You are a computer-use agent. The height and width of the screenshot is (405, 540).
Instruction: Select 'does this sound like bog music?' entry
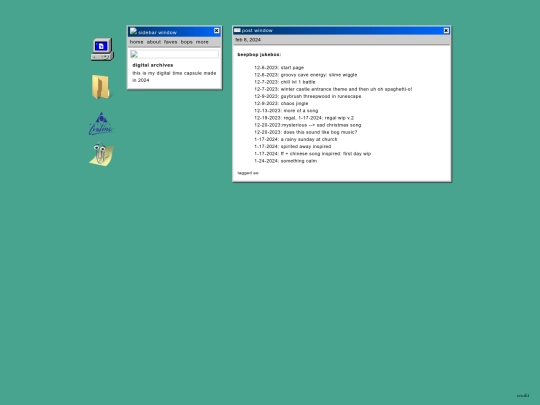[305, 132]
